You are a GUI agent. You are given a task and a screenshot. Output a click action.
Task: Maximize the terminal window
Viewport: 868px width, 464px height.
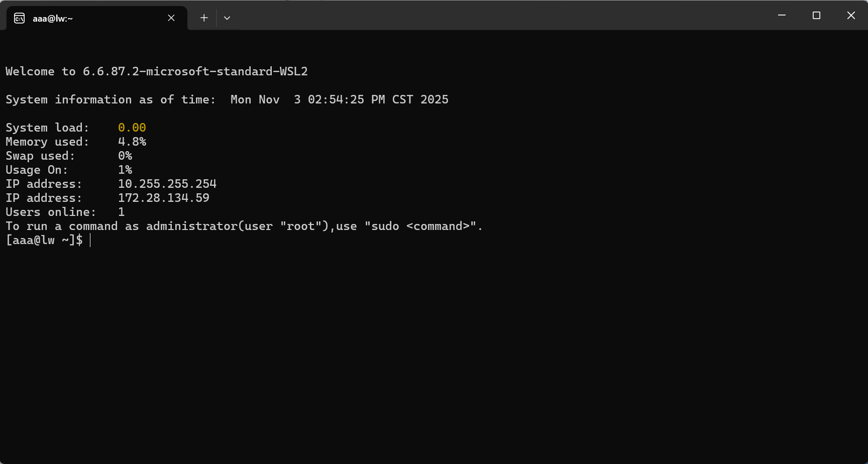click(x=816, y=16)
